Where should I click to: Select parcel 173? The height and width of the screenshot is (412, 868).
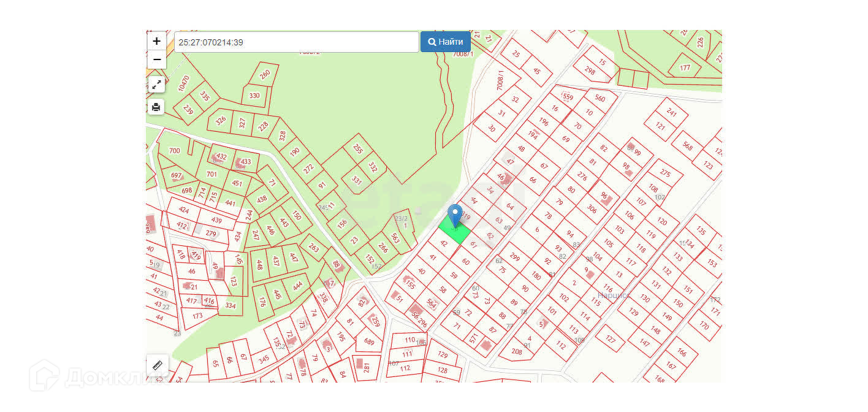point(197,316)
